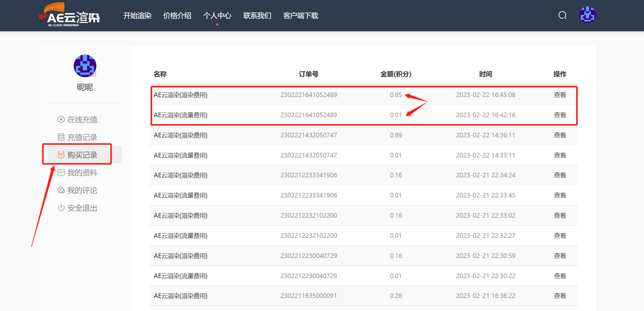Click the timestamp 2023-02-22 16:42:16
Image resolution: width=644 pixels, height=311 pixels.
click(486, 115)
